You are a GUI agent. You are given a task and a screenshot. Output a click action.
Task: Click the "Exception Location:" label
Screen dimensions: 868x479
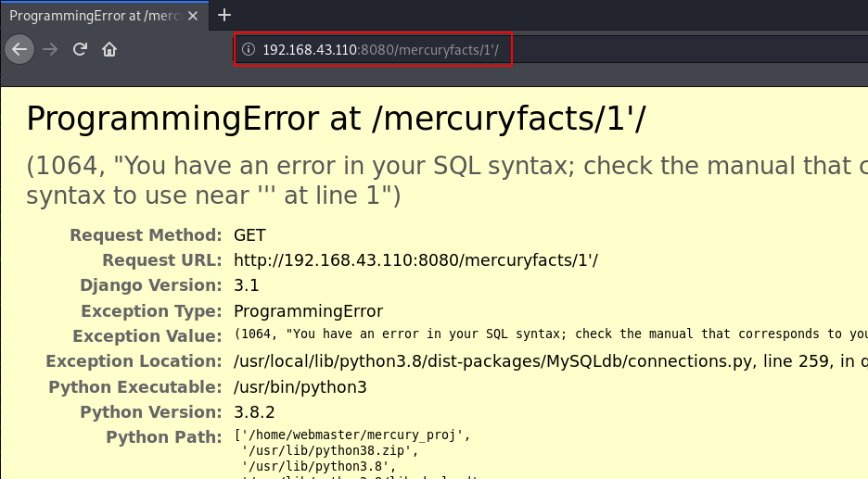(134, 361)
